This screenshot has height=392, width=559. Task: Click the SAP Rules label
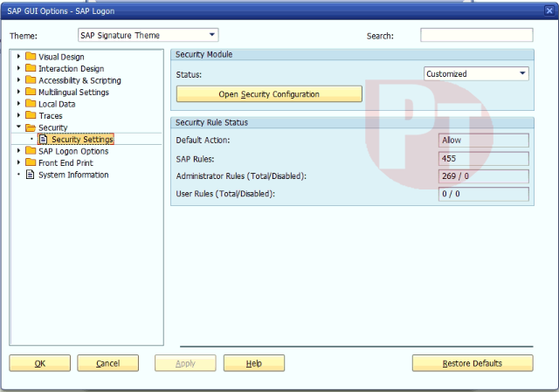[x=195, y=159]
